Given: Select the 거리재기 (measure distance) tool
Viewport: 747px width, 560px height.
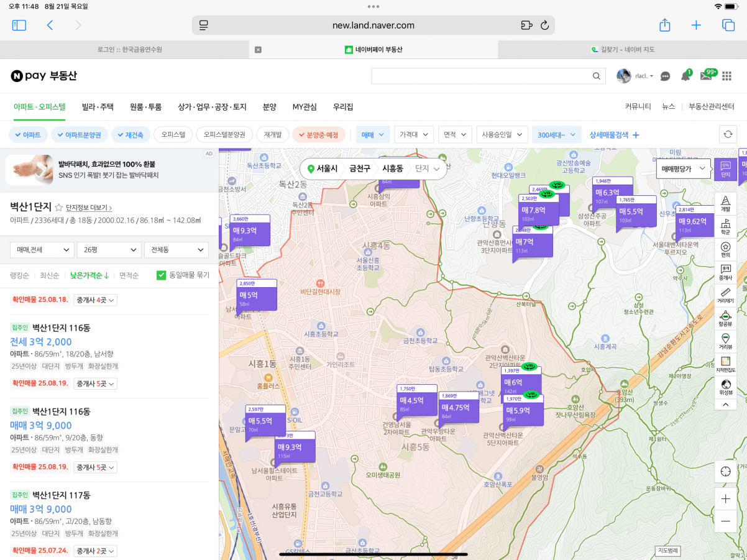Looking at the screenshot, I should (x=725, y=295).
